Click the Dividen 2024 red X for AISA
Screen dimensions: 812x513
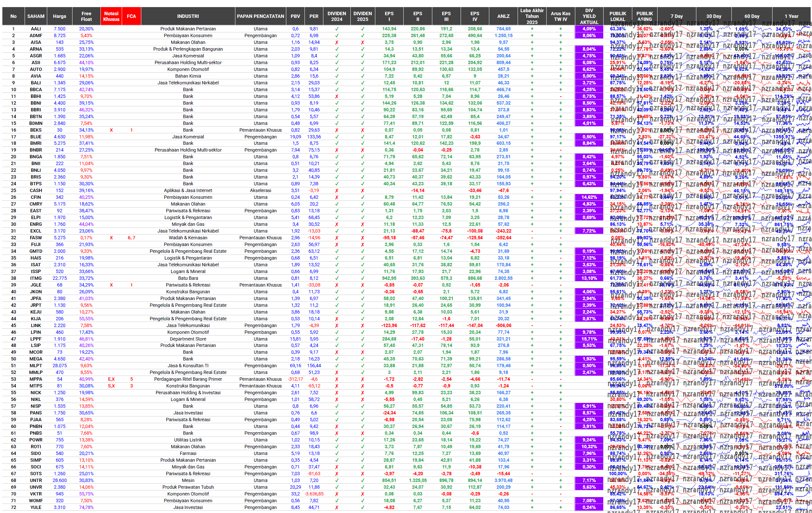(337, 43)
